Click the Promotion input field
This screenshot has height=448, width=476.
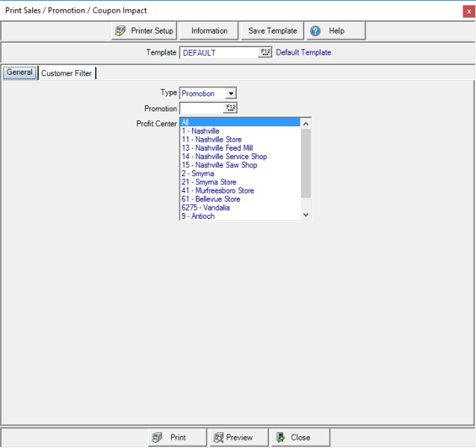click(202, 108)
